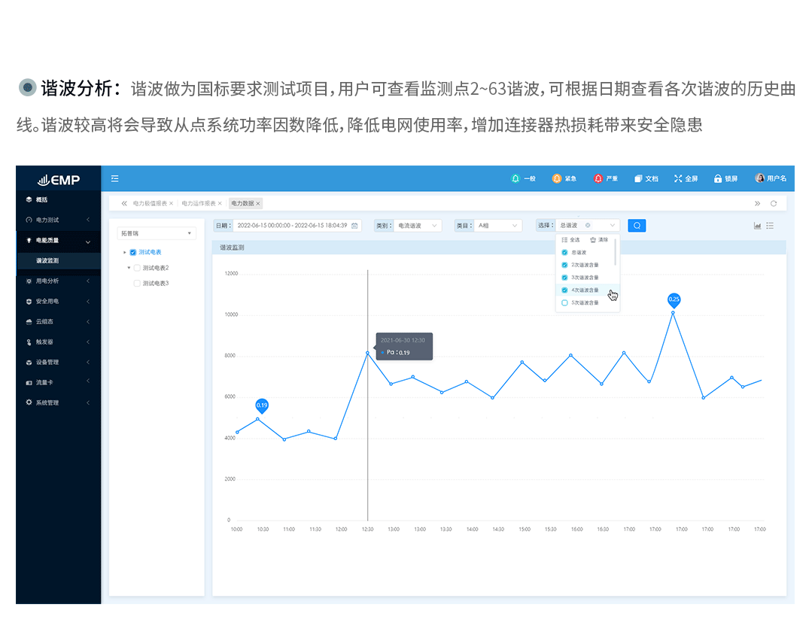Screen dimensions: 812x644
Task: Click 全选 in the dropdown list
Action: (x=571, y=239)
